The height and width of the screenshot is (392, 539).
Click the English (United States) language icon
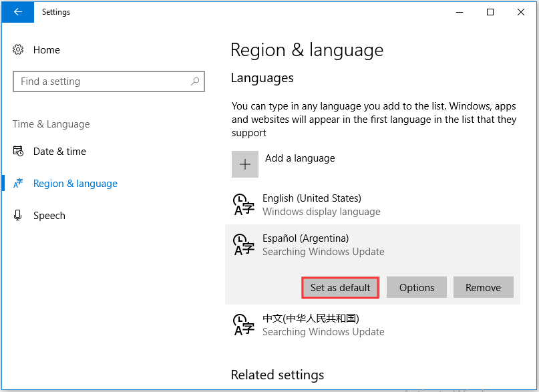pyautogui.click(x=244, y=205)
